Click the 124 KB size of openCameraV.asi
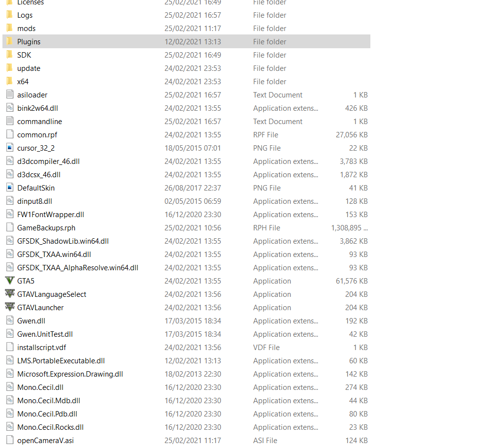 357,441
